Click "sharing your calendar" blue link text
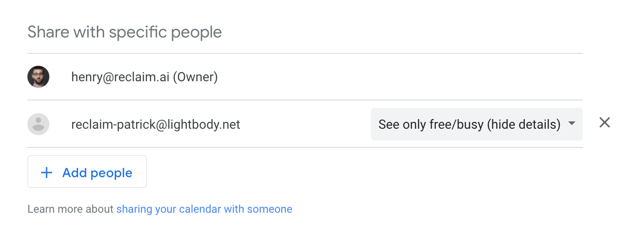Image resolution: width=644 pixels, height=241 pixels. point(169,209)
